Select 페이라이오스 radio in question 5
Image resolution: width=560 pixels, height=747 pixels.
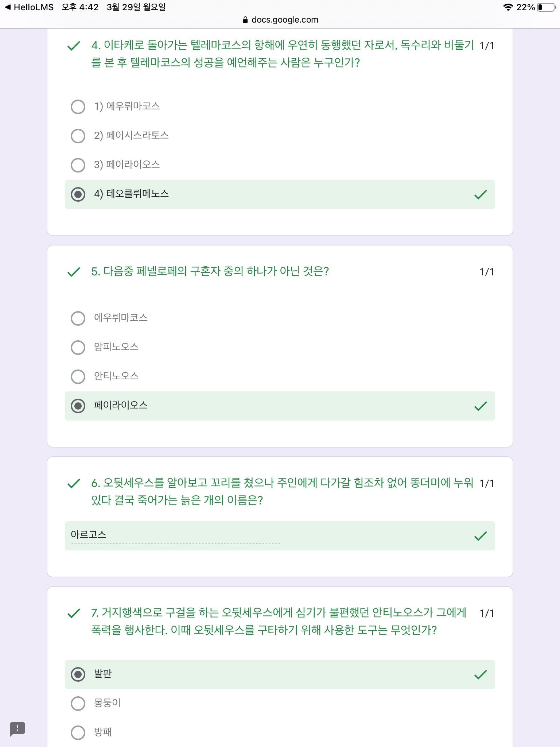click(x=78, y=406)
